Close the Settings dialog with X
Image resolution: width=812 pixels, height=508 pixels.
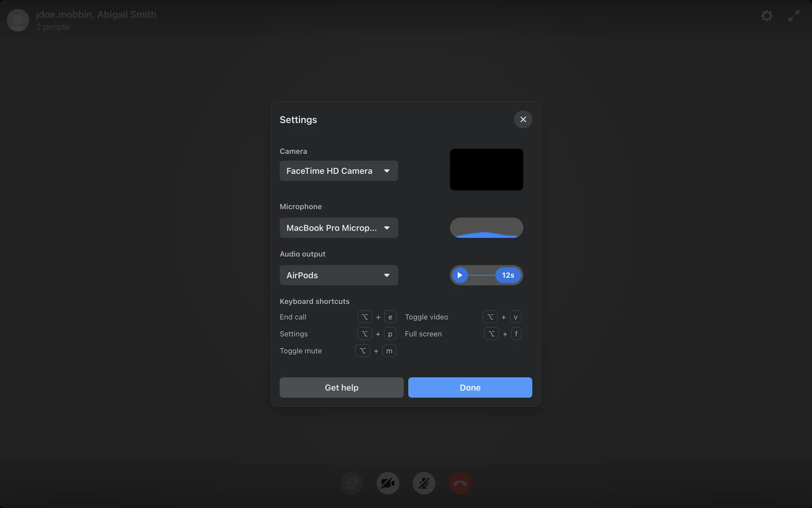tap(523, 119)
